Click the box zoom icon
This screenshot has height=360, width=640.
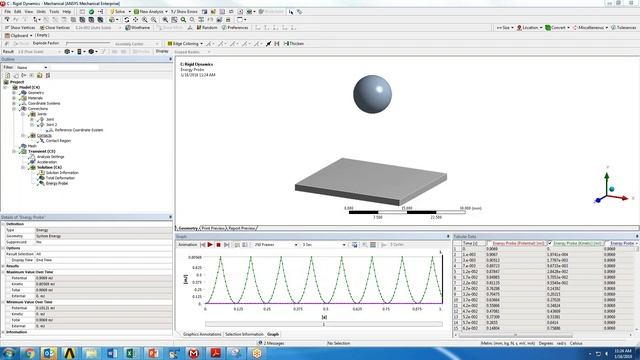(165, 20)
